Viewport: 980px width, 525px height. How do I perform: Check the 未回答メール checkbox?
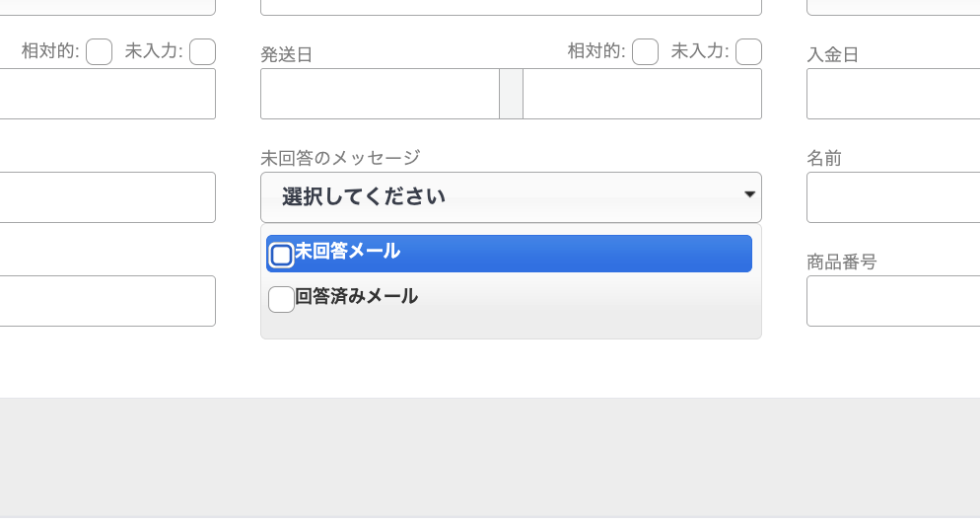(x=281, y=255)
